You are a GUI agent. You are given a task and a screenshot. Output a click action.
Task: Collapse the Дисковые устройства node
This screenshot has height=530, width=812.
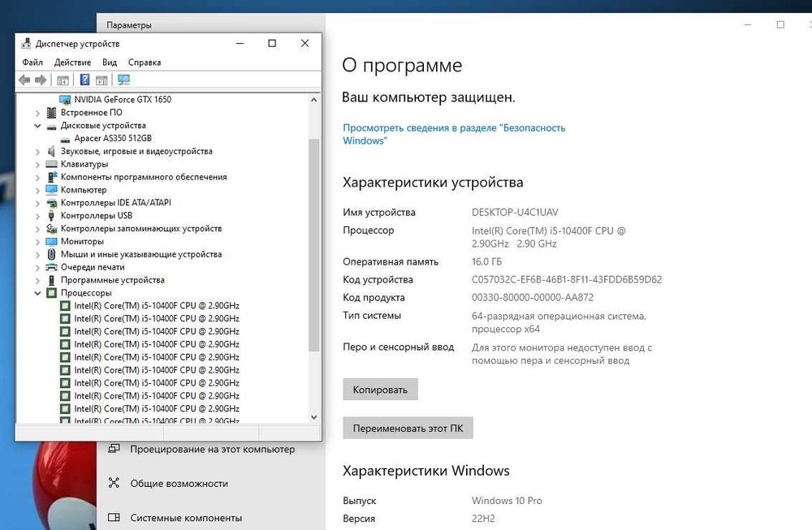pyautogui.click(x=37, y=126)
